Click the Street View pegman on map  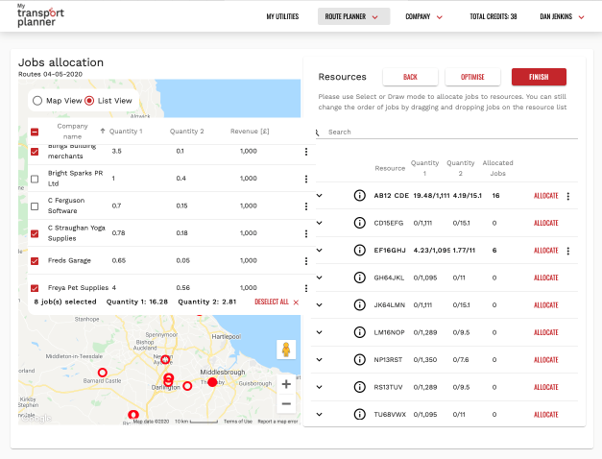point(286,350)
